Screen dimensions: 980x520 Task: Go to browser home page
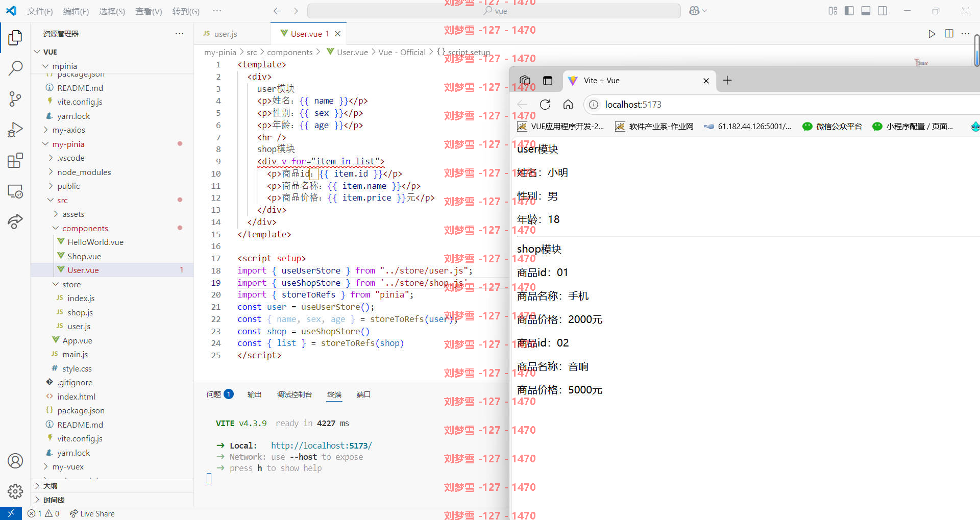click(568, 105)
